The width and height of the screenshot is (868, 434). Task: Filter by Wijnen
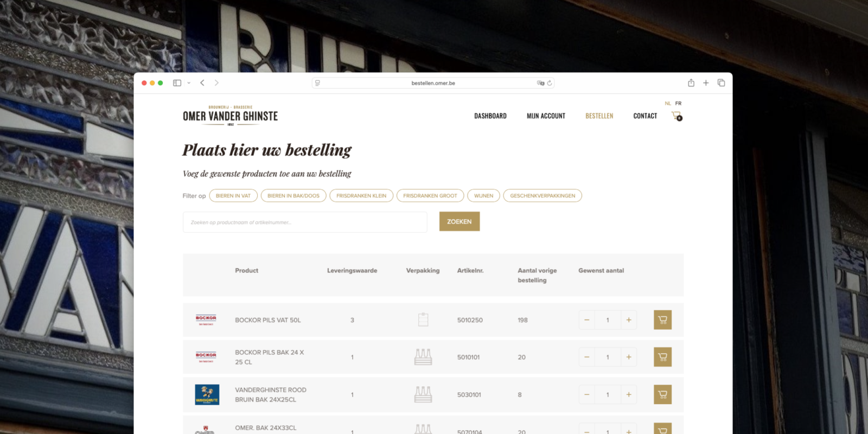483,196
